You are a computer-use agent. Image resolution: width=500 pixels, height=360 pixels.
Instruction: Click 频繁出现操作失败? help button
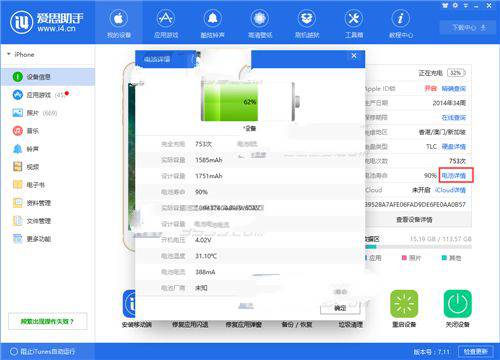pyautogui.click(x=48, y=321)
